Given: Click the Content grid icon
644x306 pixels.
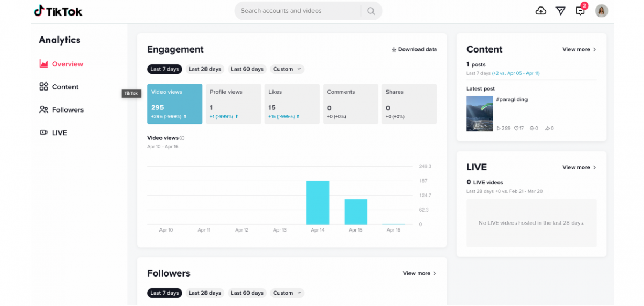Looking at the screenshot, I should click(x=44, y=87).
